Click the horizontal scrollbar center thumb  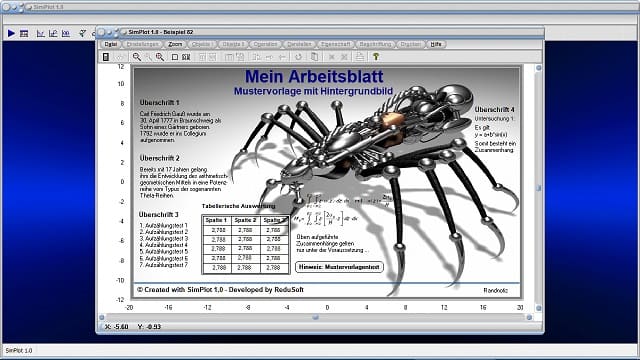tap(315, 317)
